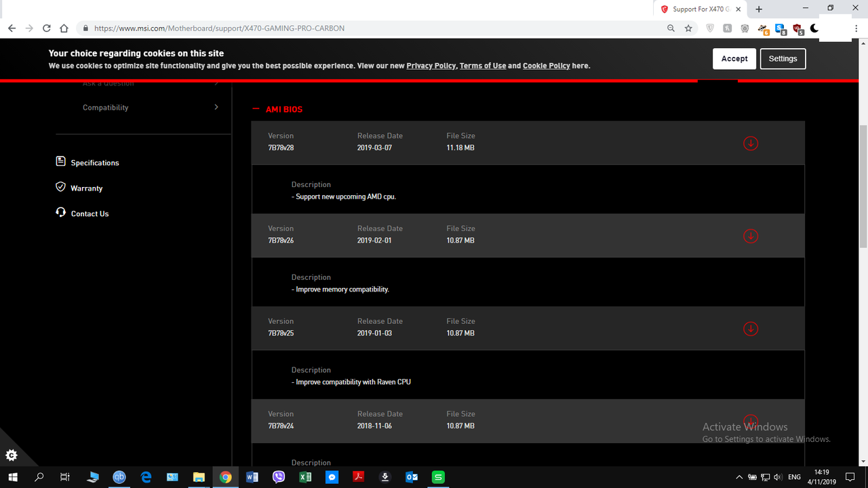Image resolution: width=868 pixels, height=488 pixels.
Task: Open Messenger from the taskbar
Action: [332, 477]
